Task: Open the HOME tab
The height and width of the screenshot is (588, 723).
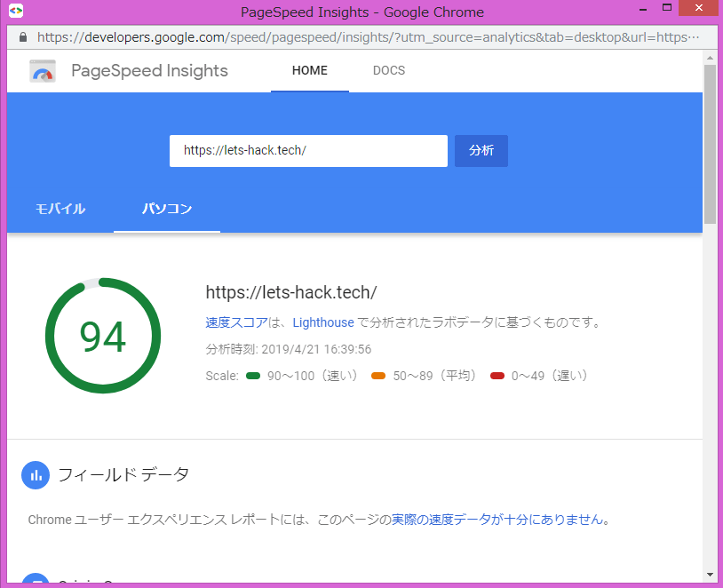Action: [x=310, y=70]
